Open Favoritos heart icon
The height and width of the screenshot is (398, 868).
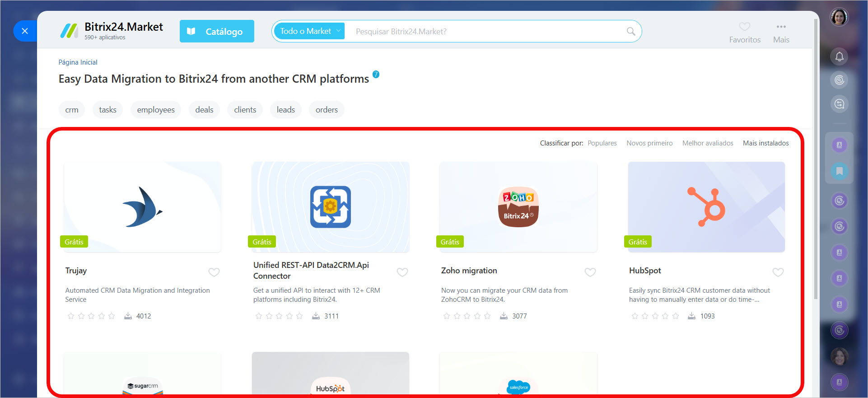[745, 27]
